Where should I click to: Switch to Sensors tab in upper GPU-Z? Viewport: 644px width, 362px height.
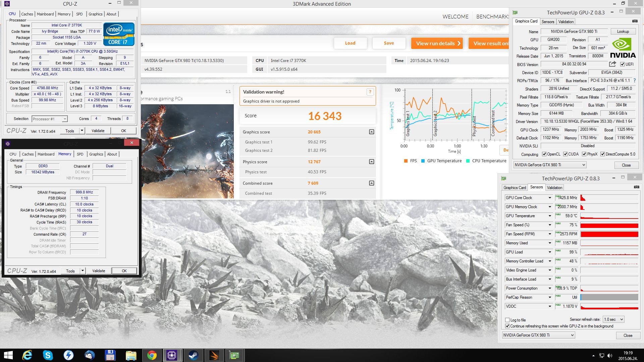548,22
